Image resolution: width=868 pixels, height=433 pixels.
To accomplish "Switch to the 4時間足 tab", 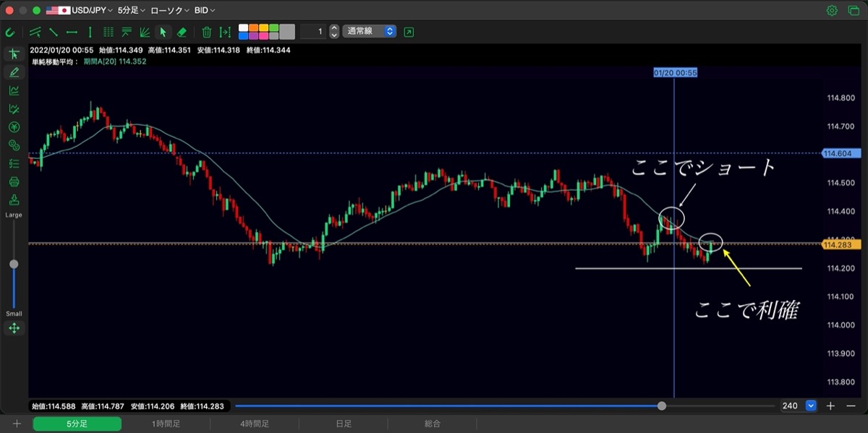I will click(255, 424).
